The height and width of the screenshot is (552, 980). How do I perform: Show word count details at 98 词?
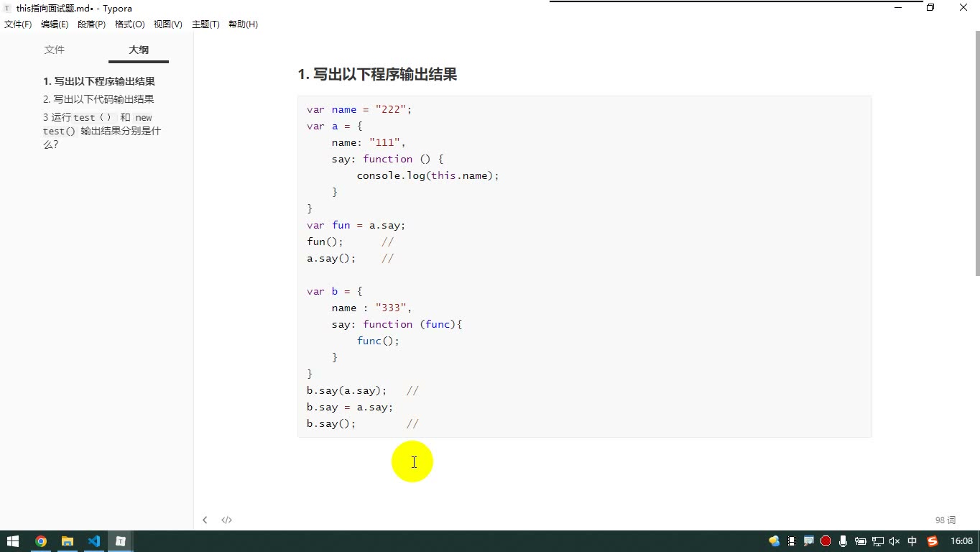[x=946, y=520]
